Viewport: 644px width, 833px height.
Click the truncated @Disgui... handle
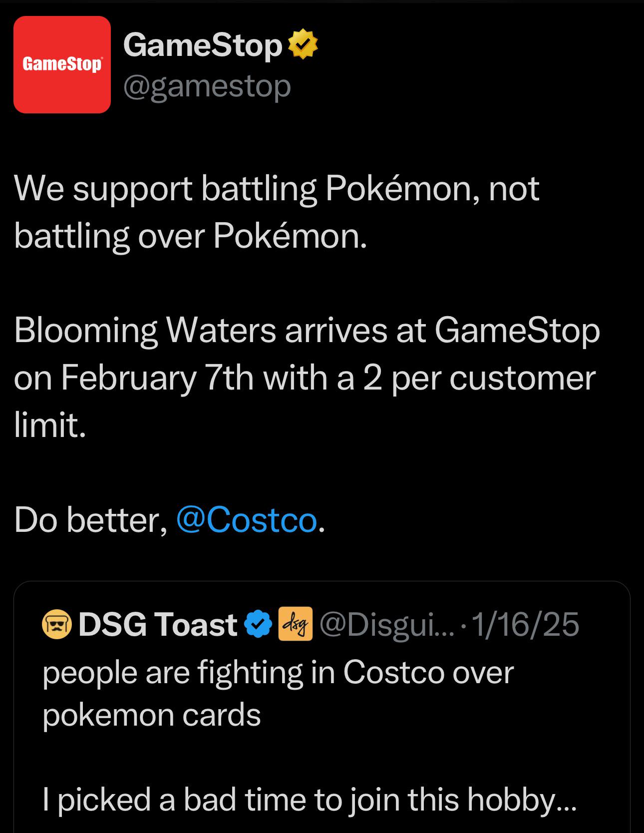pos(384,624)
